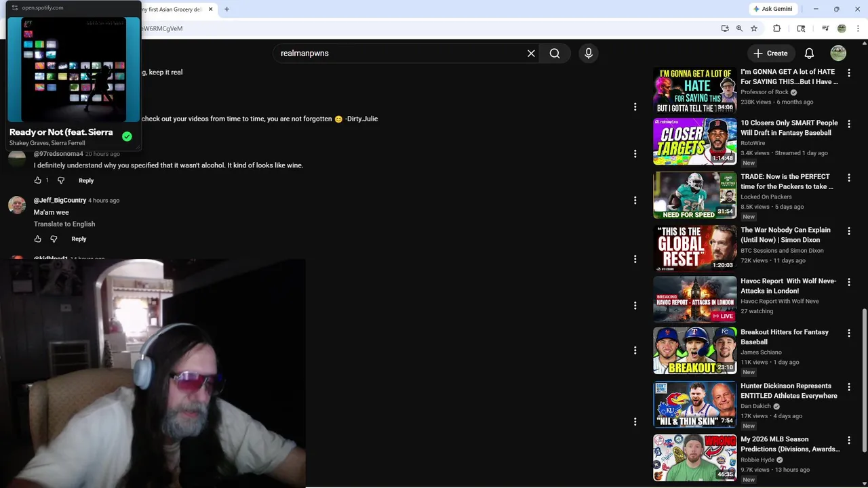Click the Dan Dakich channel name
This screenshot has width=868, height=488.
[x=755, y=406]
